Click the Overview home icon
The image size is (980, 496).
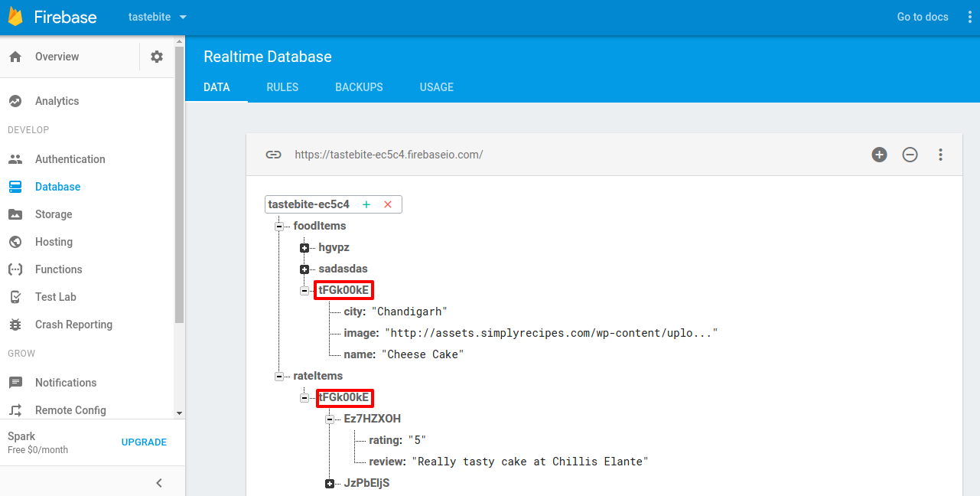coord(15,57)
